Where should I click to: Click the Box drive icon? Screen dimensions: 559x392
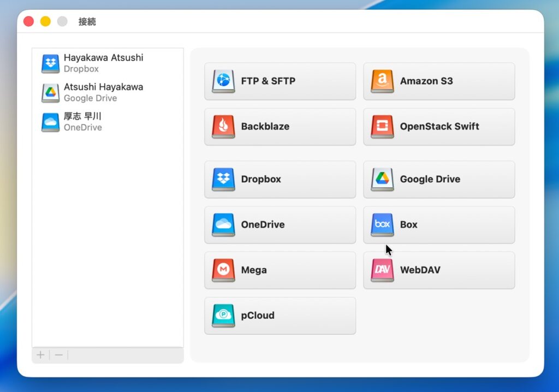tap(382, 224)
